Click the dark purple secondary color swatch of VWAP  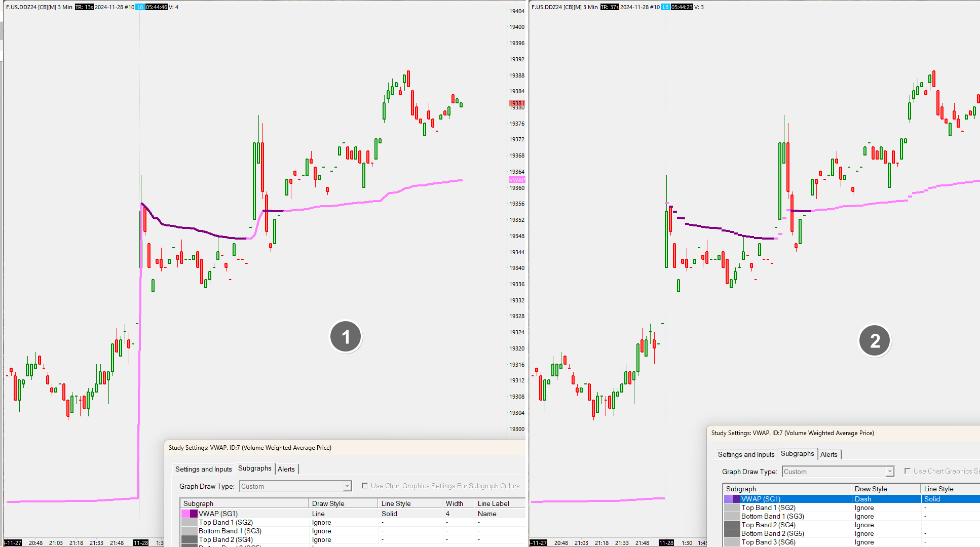(194, 514)
